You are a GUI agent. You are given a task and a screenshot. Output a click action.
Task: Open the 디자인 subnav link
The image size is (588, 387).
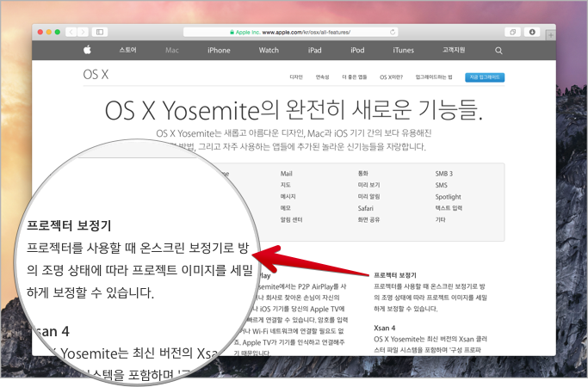[x=296, y=77]
